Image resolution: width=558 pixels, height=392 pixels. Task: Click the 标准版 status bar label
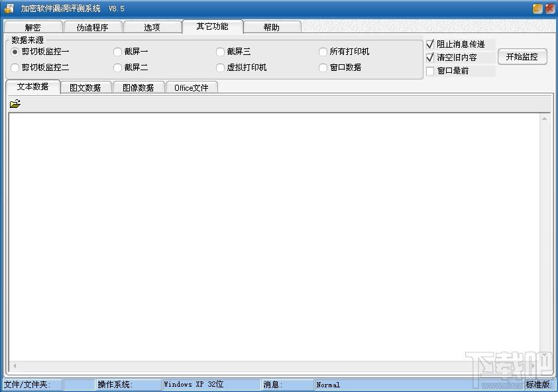[x=537, y=385]
